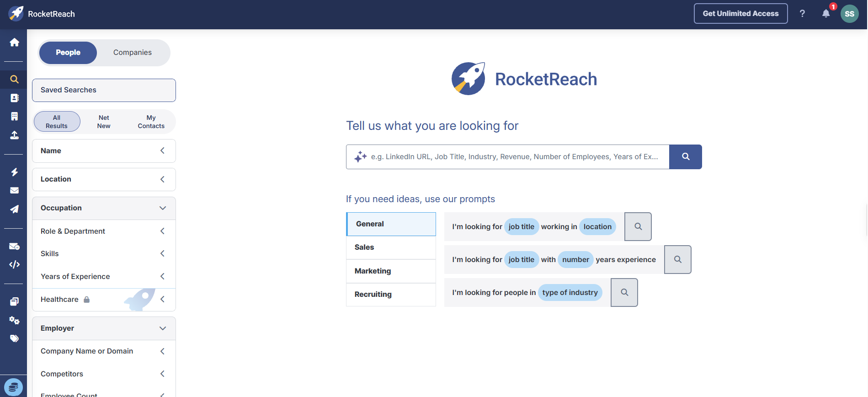Open the building icon in the sidebar
The width and height of the screenshot is (868, 397).
pyautogui.click(x=15, y=117)
